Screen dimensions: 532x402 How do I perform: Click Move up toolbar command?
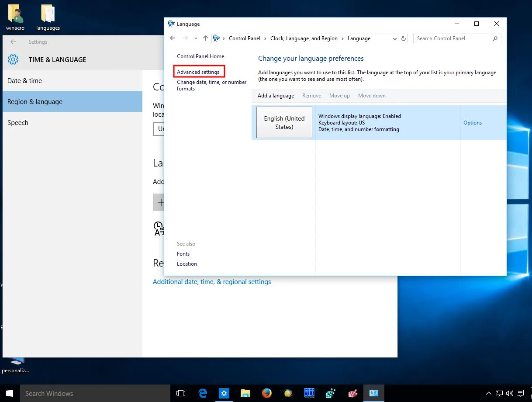(x=339, y=96)
